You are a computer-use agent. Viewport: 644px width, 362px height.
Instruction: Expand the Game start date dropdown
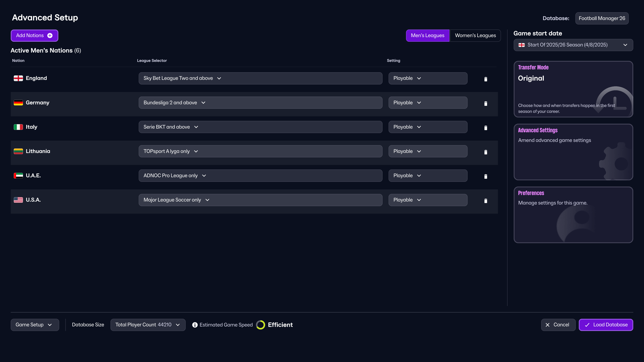(x=573, y=45)
